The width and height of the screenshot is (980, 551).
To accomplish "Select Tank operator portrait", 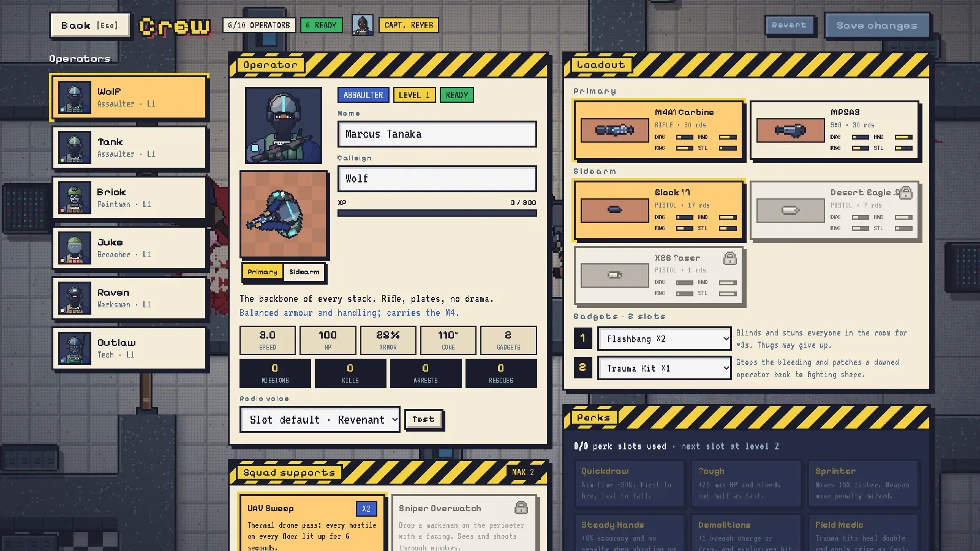I will coord(75,148).
